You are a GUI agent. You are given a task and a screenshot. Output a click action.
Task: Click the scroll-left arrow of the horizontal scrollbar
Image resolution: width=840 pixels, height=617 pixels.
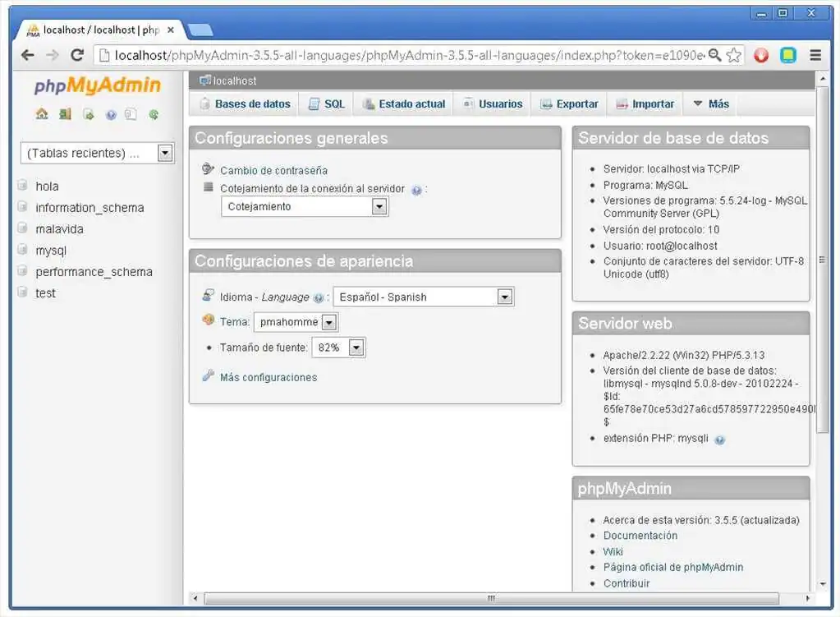click(x=195, y=598)
